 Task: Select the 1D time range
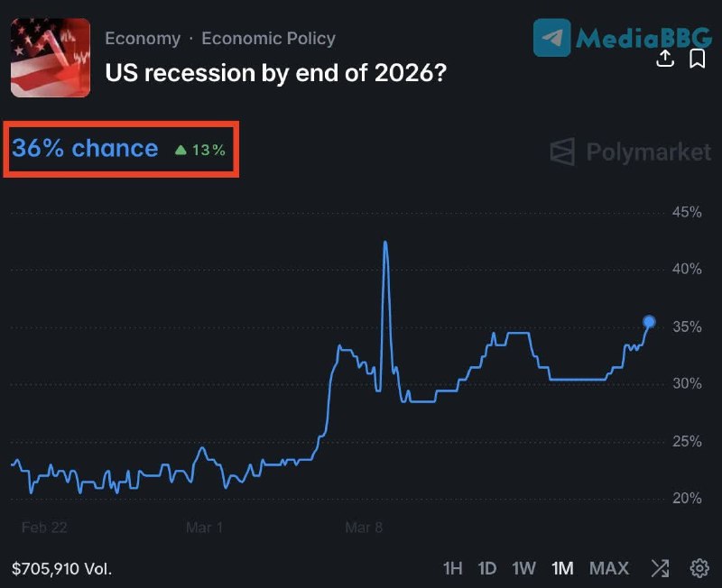click(x=487, y=568)
